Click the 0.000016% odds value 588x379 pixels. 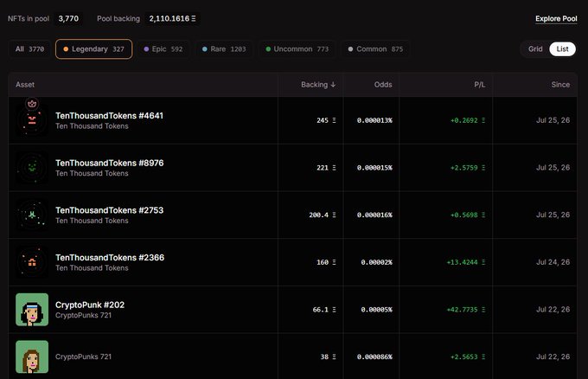click(374, 215)
